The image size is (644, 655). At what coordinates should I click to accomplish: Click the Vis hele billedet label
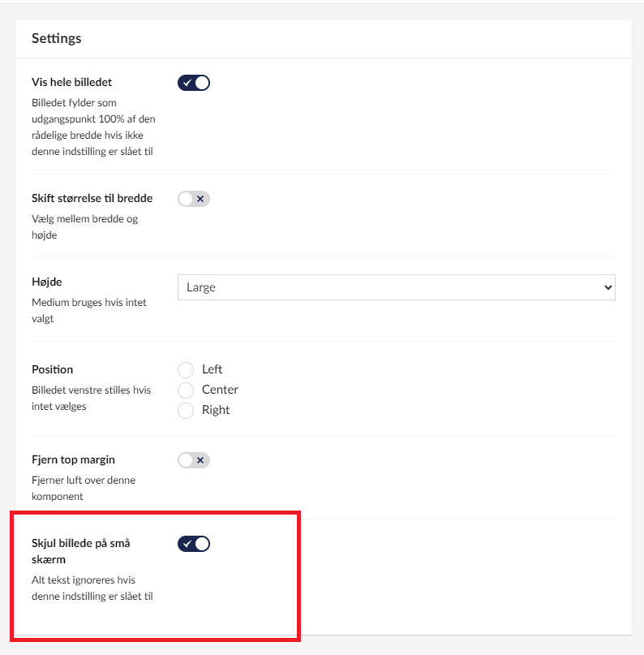[71, 82]
